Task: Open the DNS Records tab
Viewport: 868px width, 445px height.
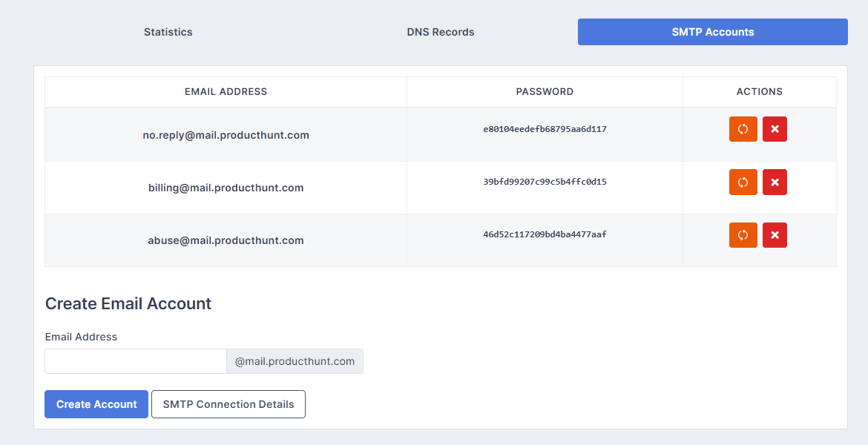Action: point(441,32)
